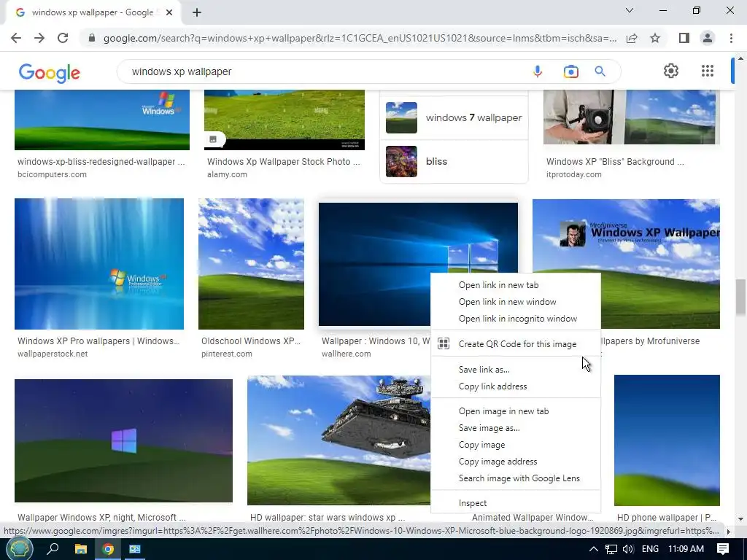The height and width of the screenshot is (560, 747).
Task: Open Chrome three-dot menu
Action: click(731, 38)
